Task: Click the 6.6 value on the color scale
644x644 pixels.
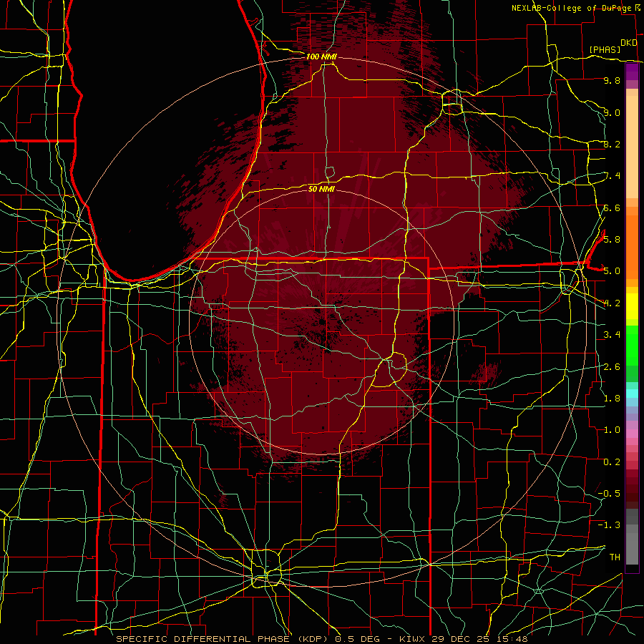Action: point(612,208)
